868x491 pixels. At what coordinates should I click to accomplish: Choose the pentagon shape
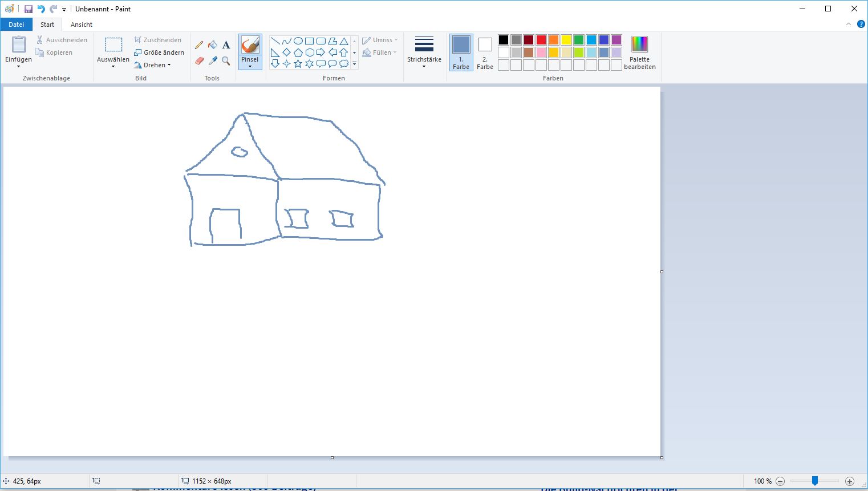point(298,52)
